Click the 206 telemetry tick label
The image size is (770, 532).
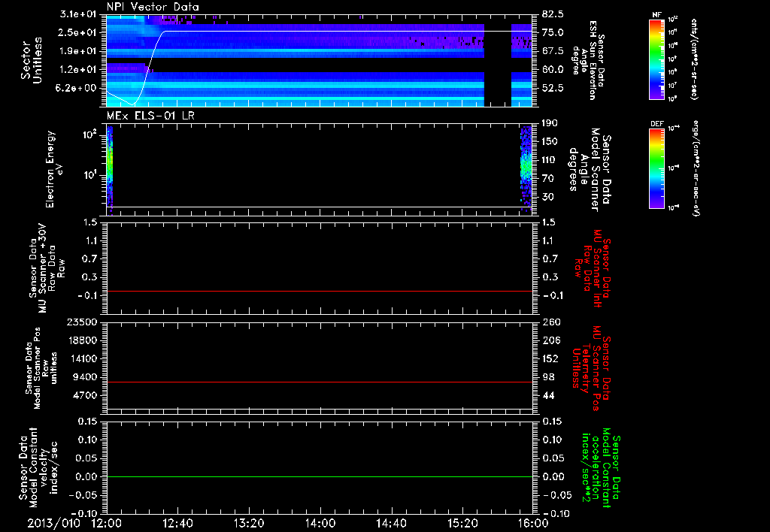pyautogui.click(x=551, y=340)
